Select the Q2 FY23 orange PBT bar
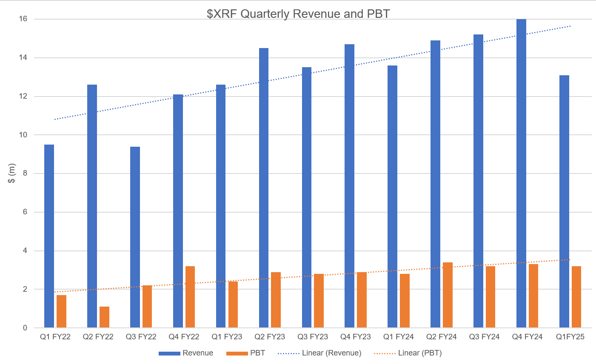Screen dimensions: 596x364 point(276,300)
